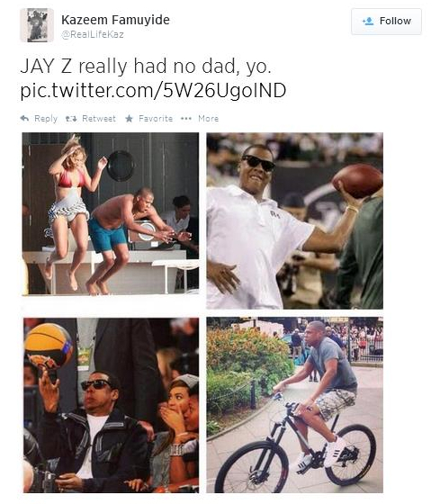
Task: Open the pic.twitter.com/5W26UgoIND link
Action: tap(153, 90)
